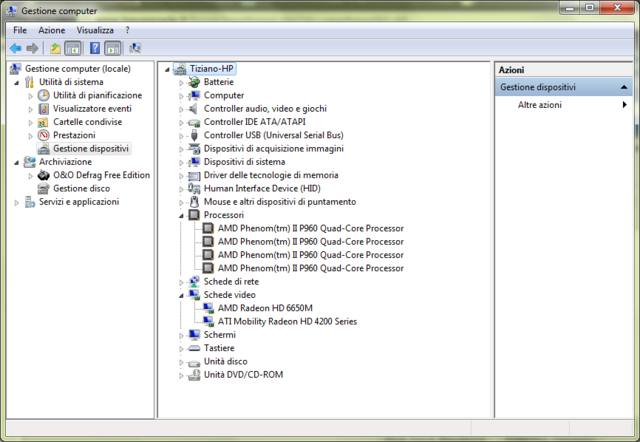This screenshot has height=442, width=640.
Task: Expand the Batterie category
Action: (x=182, y=82)
